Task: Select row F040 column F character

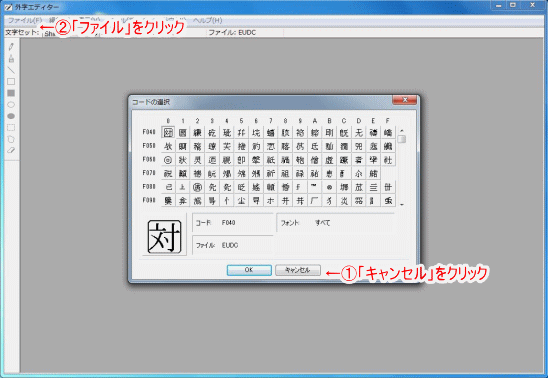Action: click(x=388, y=132)
